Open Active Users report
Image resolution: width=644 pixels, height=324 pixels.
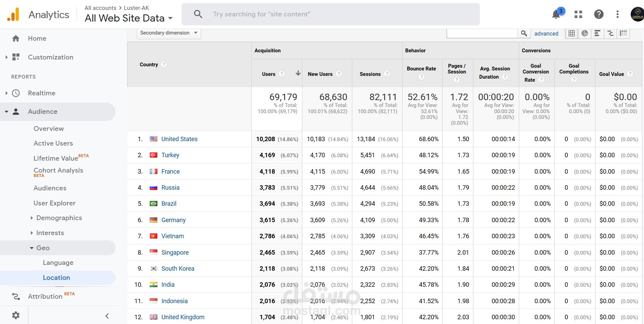pos(53,143)
